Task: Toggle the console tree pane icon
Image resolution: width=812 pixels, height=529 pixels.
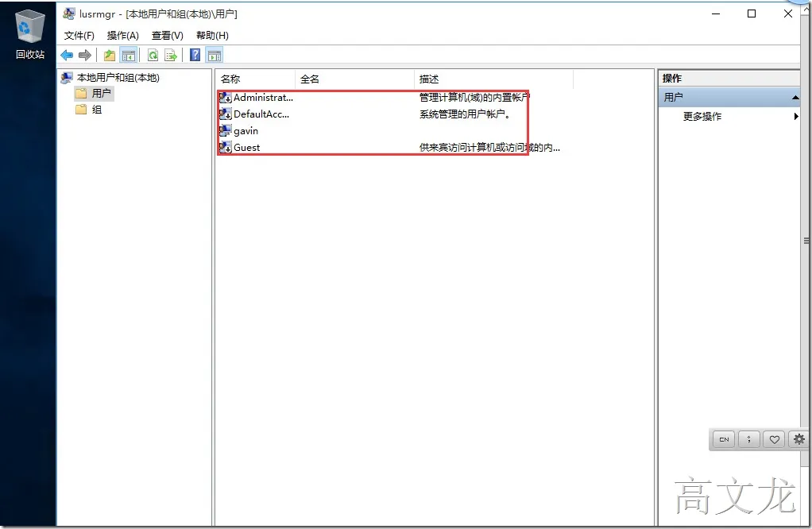Action: pos(129,55)
